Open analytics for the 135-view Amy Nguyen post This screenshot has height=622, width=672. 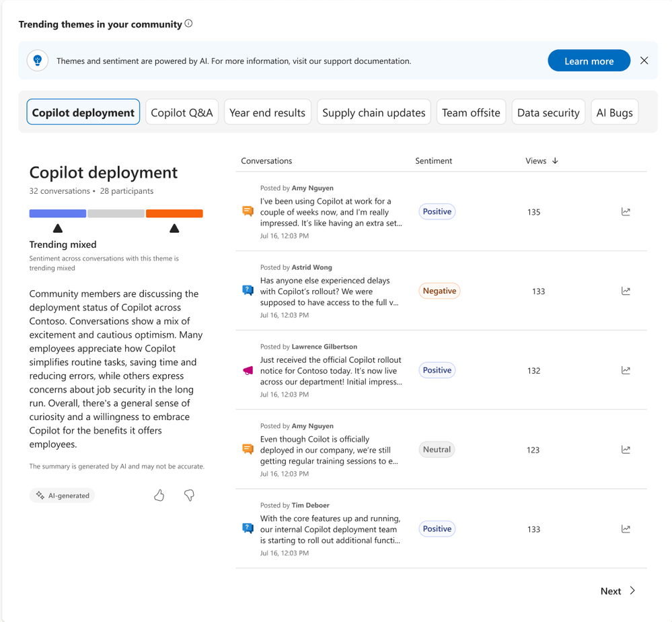click(x=626, y=211)
